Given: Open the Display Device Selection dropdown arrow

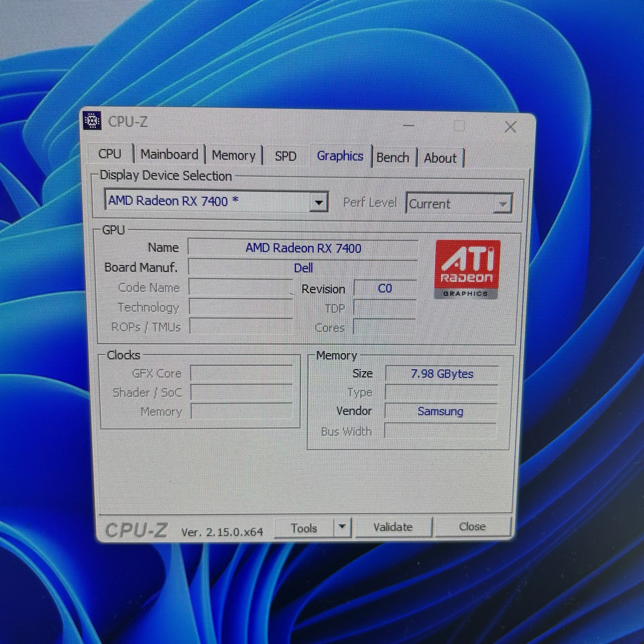Looking at the screenshot, I should point(319,202).
